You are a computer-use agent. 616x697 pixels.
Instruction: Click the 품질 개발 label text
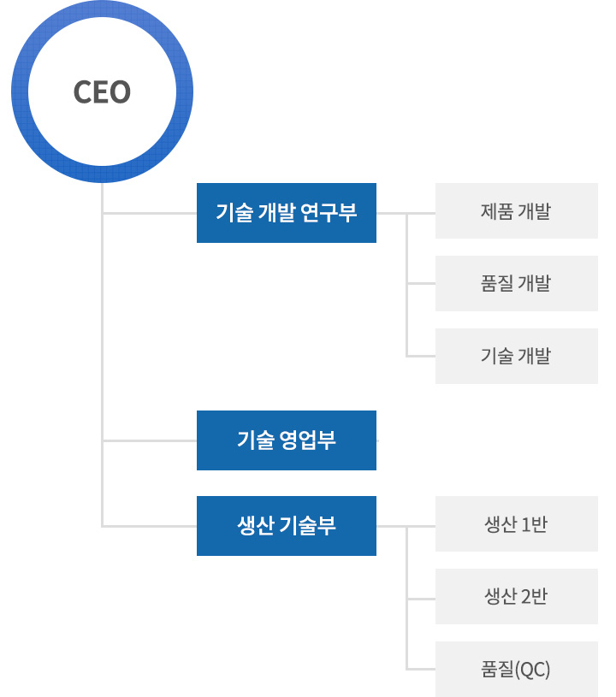click(x=516, y=284)
